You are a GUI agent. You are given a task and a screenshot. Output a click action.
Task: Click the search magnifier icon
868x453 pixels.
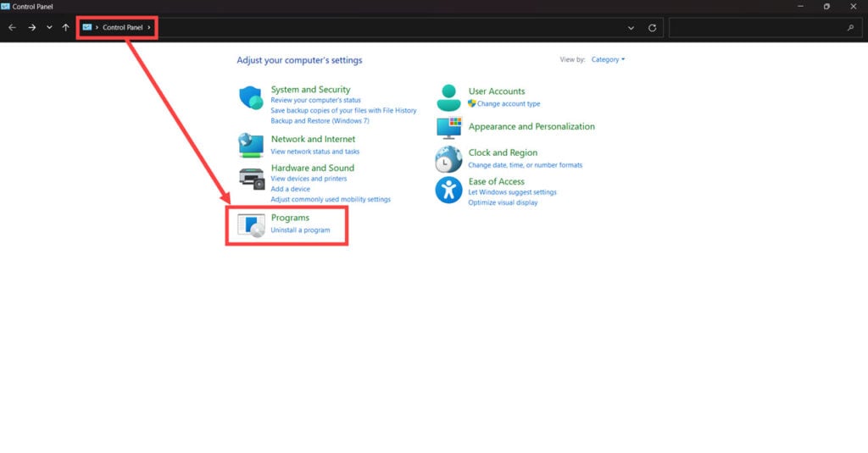pos(850,28)
